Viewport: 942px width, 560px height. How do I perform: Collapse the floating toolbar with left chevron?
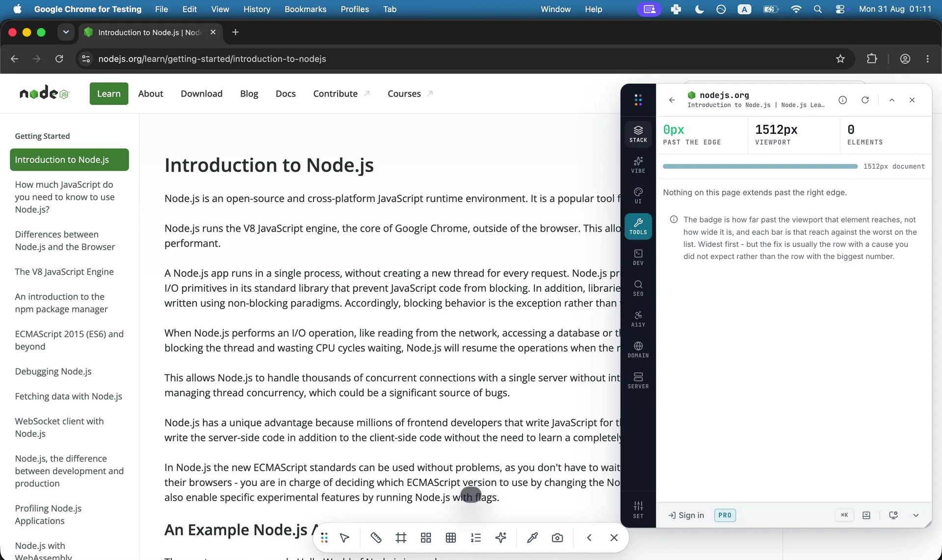click(589, 538)
